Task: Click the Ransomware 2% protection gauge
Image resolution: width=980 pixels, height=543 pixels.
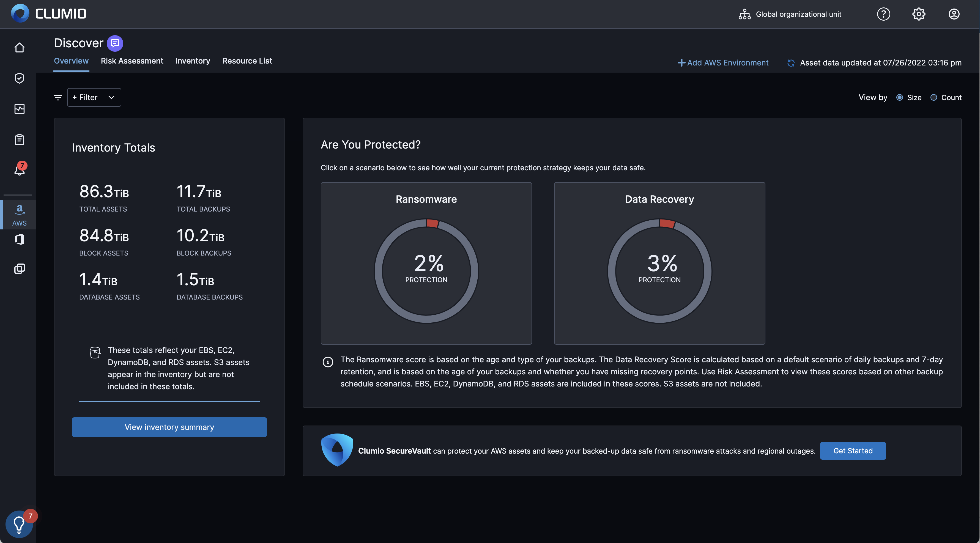Action: pyautogui.click(x=426, y=271)
